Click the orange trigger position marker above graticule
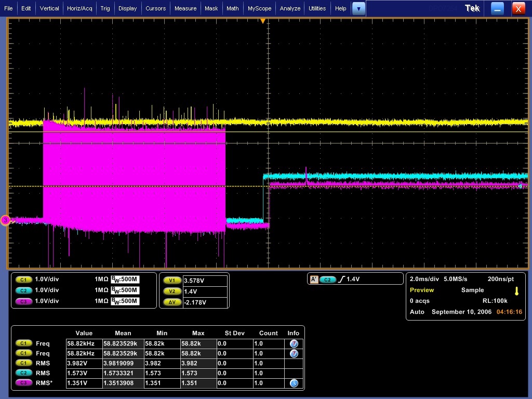Viewport: 532px width, 399px height. click(263, 21)
